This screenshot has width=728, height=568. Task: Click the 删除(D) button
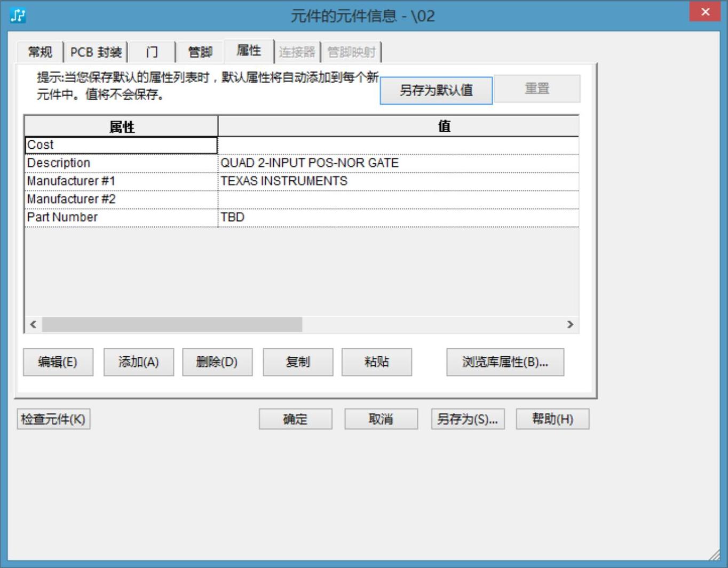(x=217, y=362)
